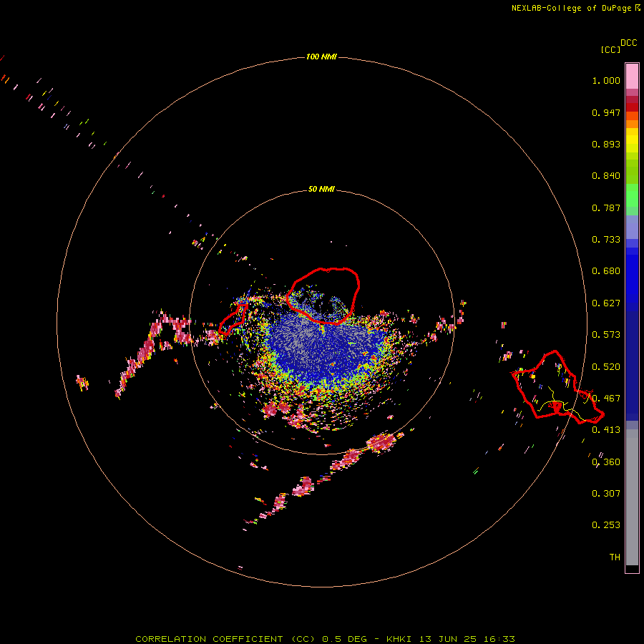
Task: Click the DCC label above the color bar
Action: 629,43
